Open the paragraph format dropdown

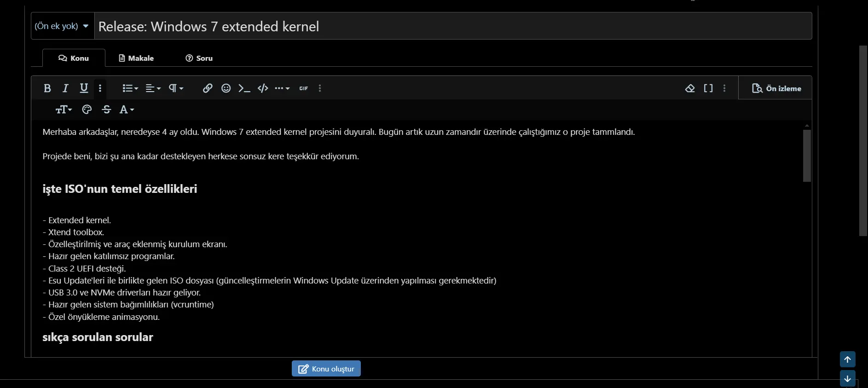click(x=176, y=88)
